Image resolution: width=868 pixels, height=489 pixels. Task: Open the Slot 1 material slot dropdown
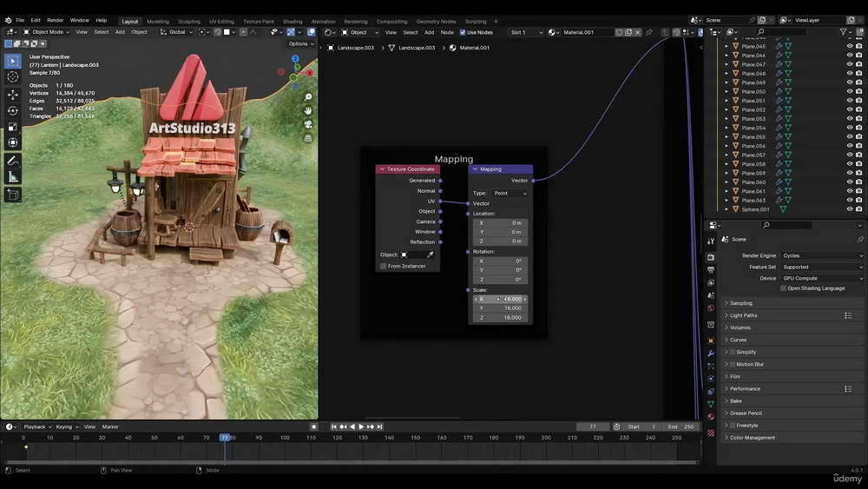click(x=526, y=32)
